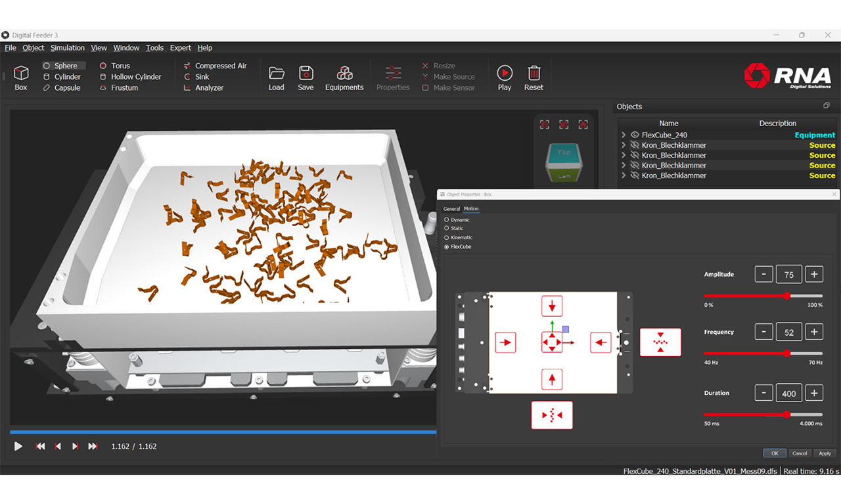Click Cancel in Object Properties
Image resolution: width=841 pixels, height=504 pixels.
tap(800, 453)
